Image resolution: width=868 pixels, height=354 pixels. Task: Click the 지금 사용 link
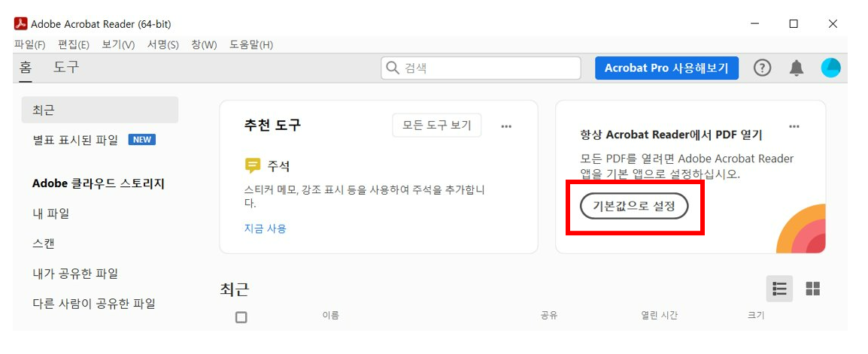tap(266, 228)
